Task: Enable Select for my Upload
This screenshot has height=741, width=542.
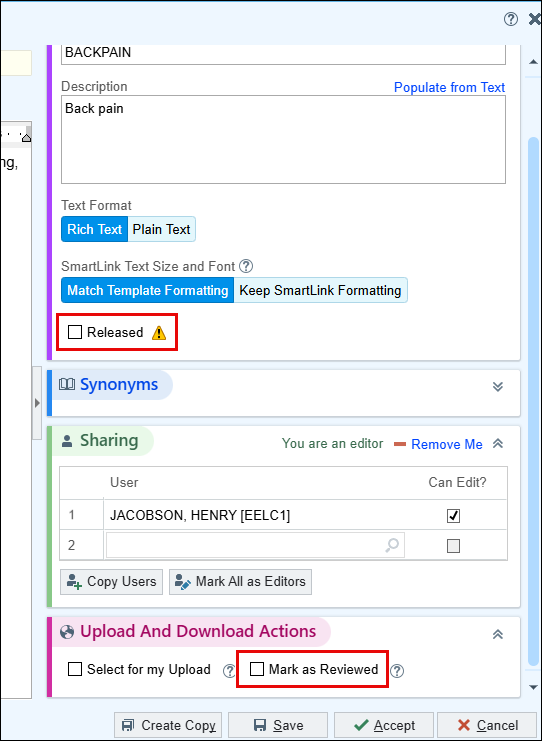Action: click(x=75, y=669)
